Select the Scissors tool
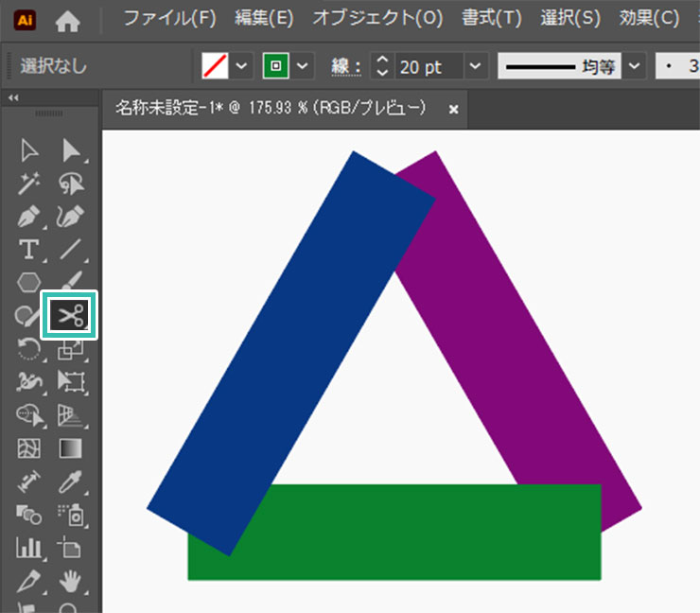Viewport: 700px width, 613px height. [x=69, y=314]
